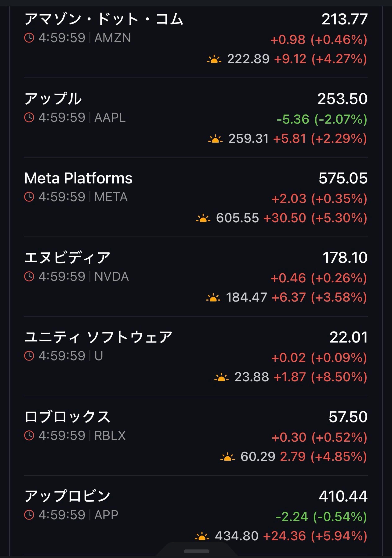392x558 pixels.
Task: Tap the pre-market sun icon for Unity Software
Action: coord(221,377)
